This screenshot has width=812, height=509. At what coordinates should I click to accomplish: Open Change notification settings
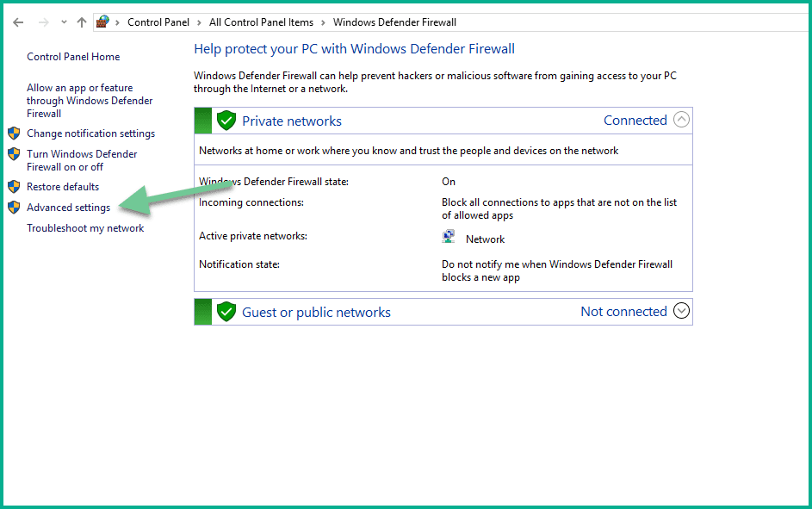pos(90,133)
